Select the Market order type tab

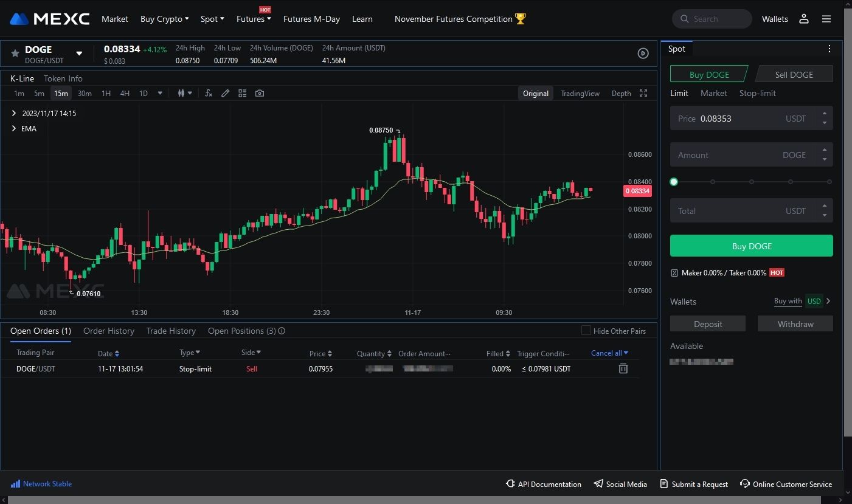click(x=713, y=93)
